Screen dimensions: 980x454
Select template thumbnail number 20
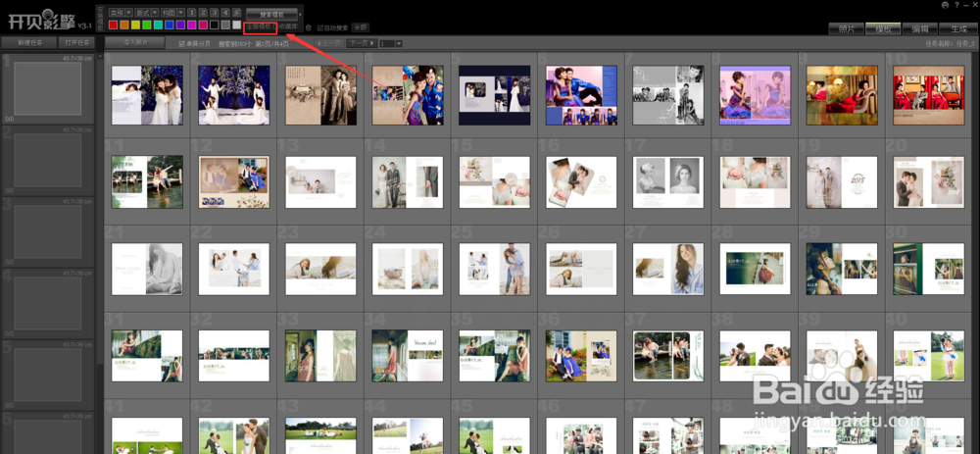(929, 182)
